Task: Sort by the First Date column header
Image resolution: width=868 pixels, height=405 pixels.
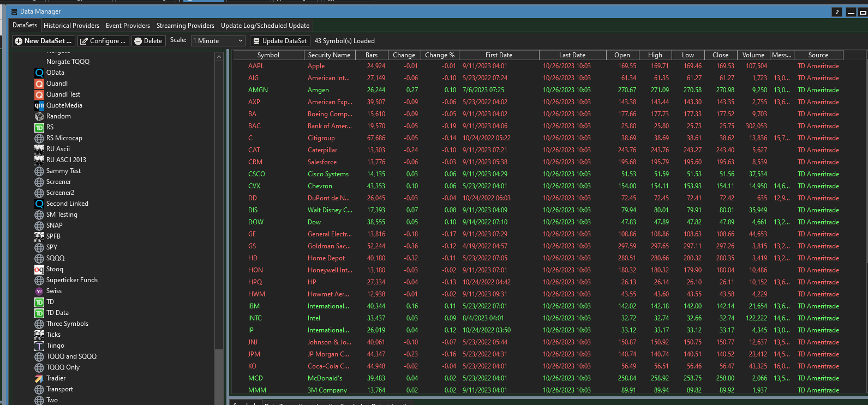Action: click(x=499, y=55)
